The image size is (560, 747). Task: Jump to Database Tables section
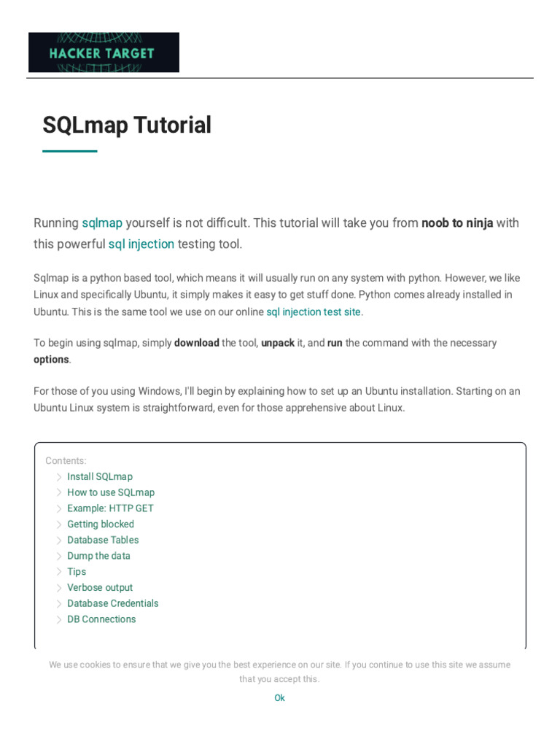(x=103, y=540)
